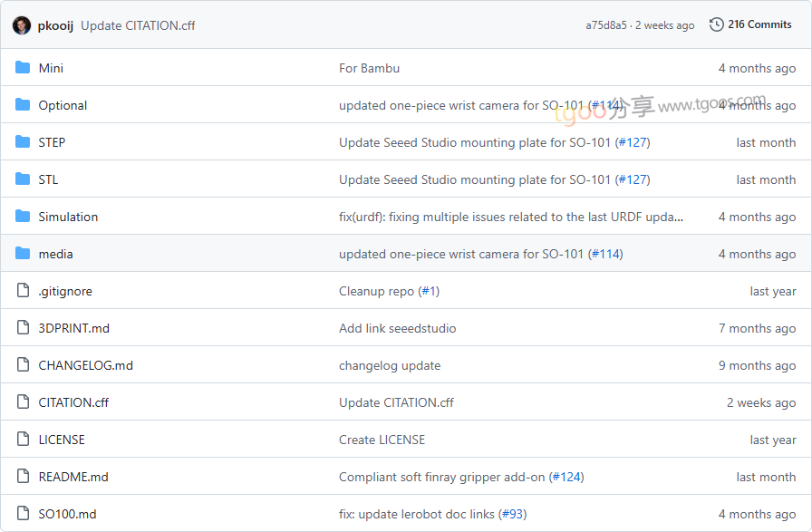Open the Optional folder
The image size is (812, 532).
63,105
